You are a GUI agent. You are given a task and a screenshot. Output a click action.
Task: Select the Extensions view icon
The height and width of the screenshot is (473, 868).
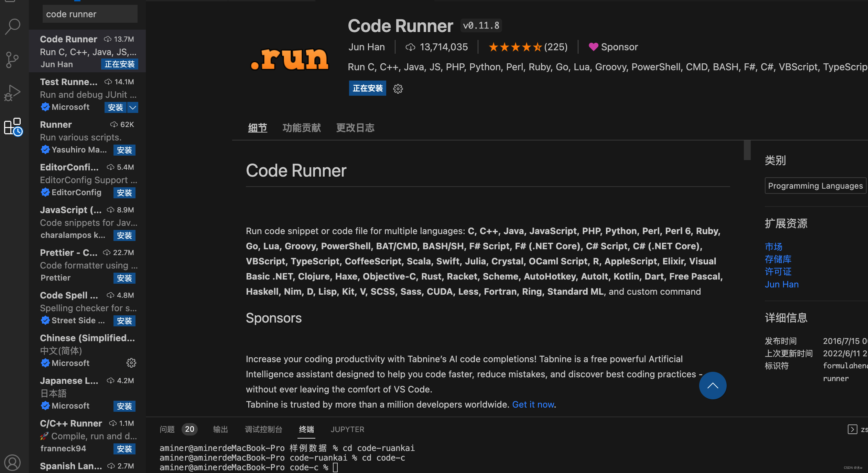tap(13, 127)
